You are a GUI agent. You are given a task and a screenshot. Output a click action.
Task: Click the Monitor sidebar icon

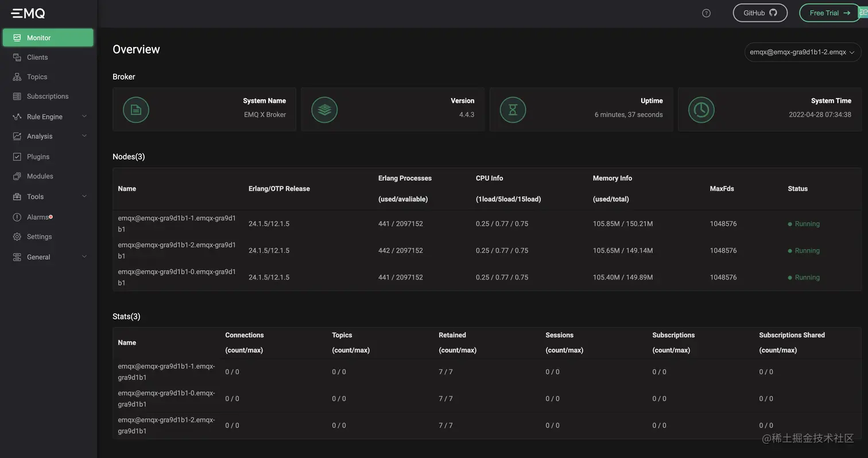tap(17, 38)
